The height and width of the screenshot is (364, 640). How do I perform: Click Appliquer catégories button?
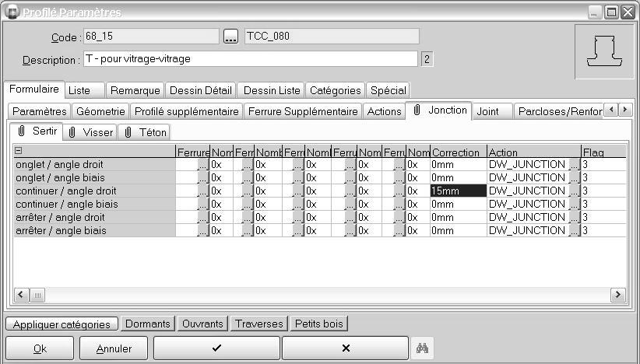click(62, 324)
